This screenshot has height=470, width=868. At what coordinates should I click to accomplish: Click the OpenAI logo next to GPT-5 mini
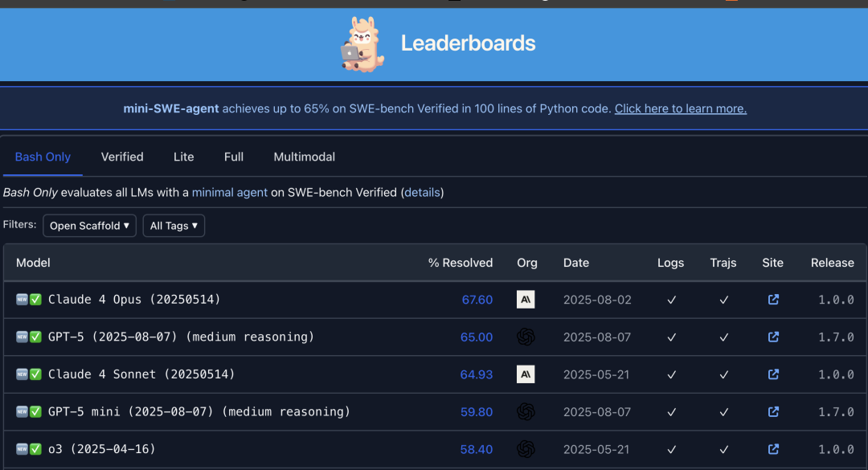coord(526,411)
